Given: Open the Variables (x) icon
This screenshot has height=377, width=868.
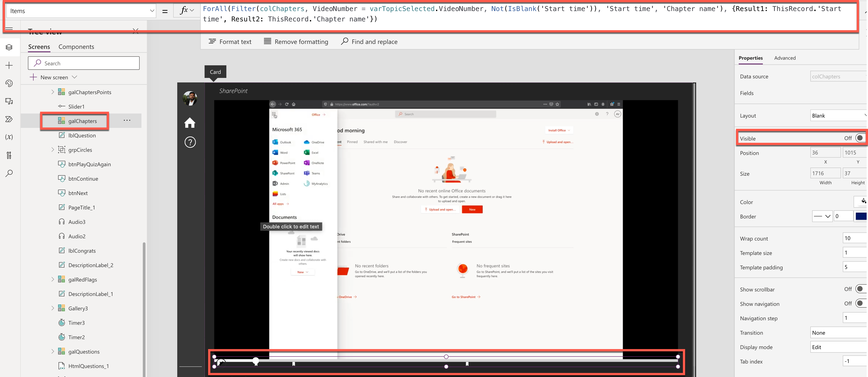Looking at the screenshot, I should pos(9,137).
